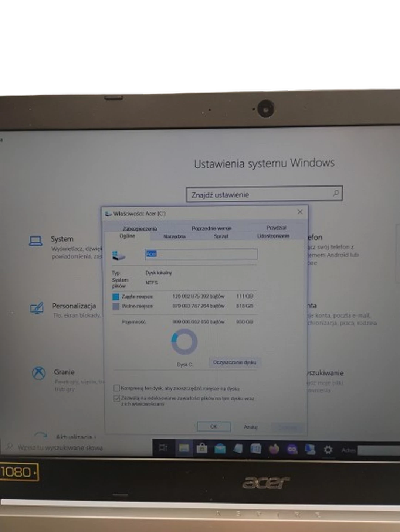This screenshot has height=532, width=400.
Task: Uncheck the allow file indexing checkbox
Action: click(116, 398)
